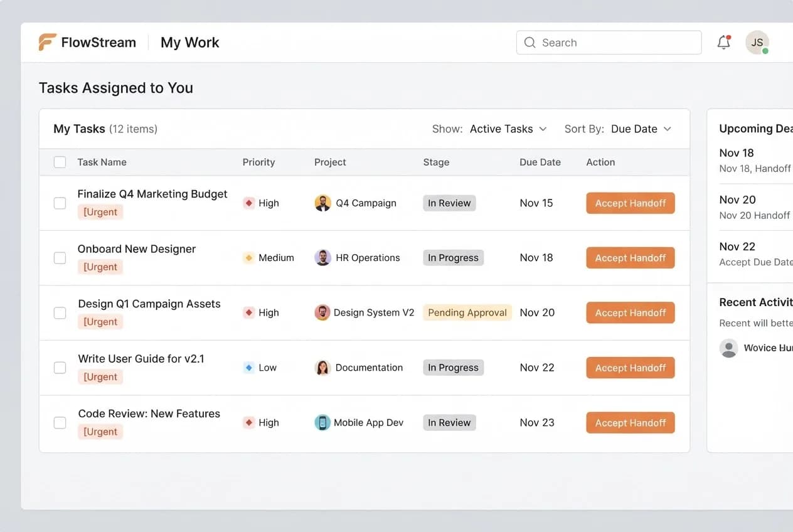Screen dimensions: 793x532
Task: Accept Handoff for Onboard New Designer
Action: click(x=631, y=258)
